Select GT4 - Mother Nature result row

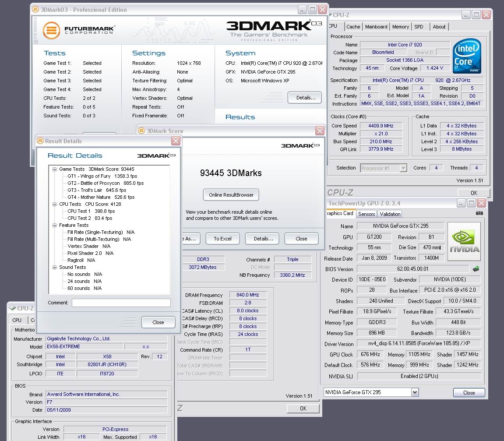click(101, 198)
